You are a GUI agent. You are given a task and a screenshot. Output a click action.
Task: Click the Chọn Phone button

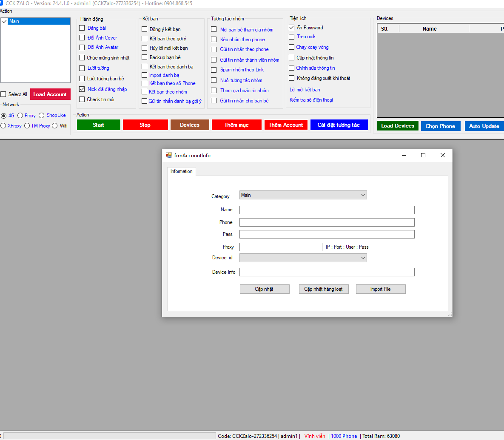coord(440,126)
